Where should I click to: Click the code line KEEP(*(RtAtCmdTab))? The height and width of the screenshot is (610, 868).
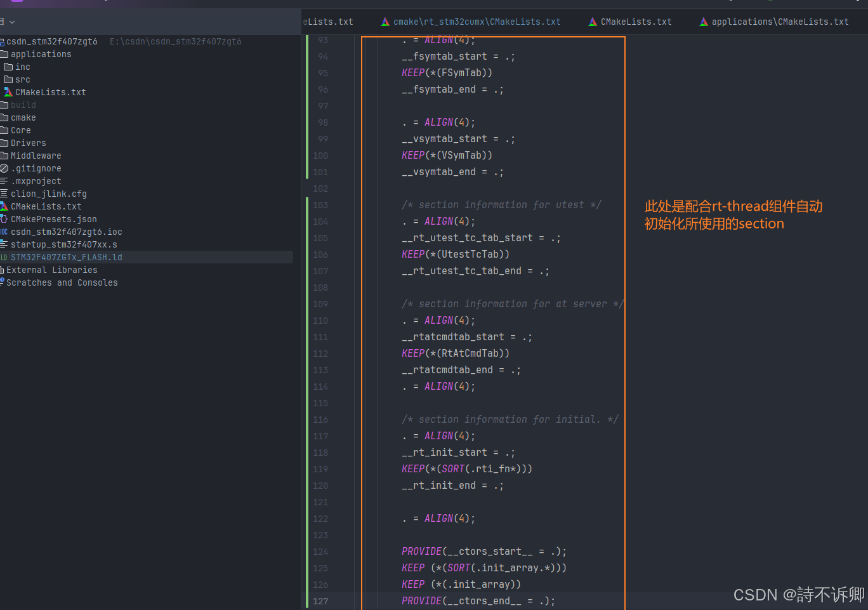coord(456,354)
